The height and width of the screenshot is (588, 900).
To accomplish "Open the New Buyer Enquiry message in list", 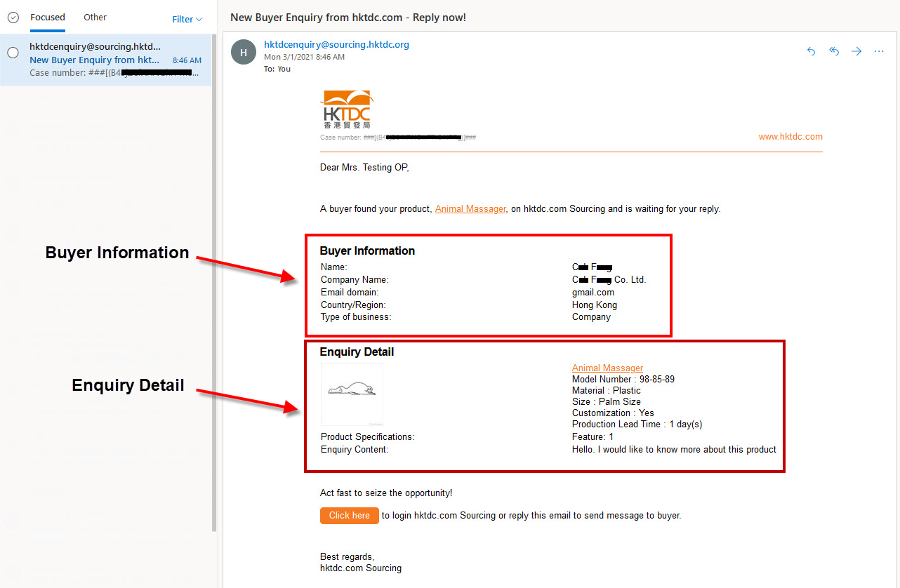I will (105, 60).
